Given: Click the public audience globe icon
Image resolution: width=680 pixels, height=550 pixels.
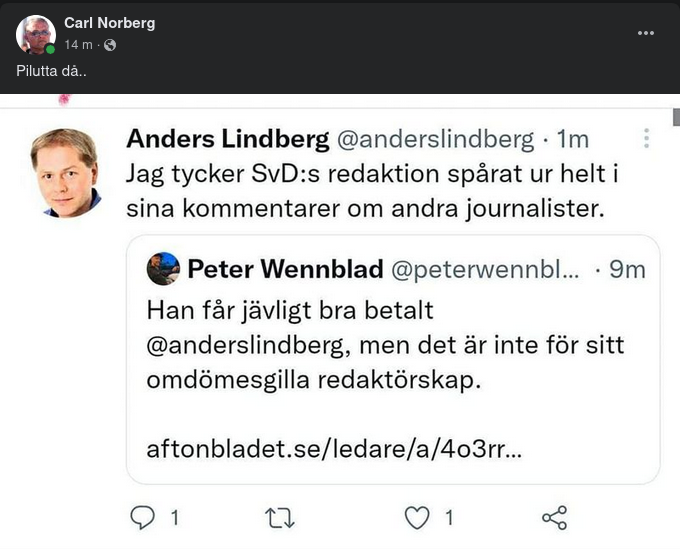Looking at the screenshot, I should click(110, 45).
